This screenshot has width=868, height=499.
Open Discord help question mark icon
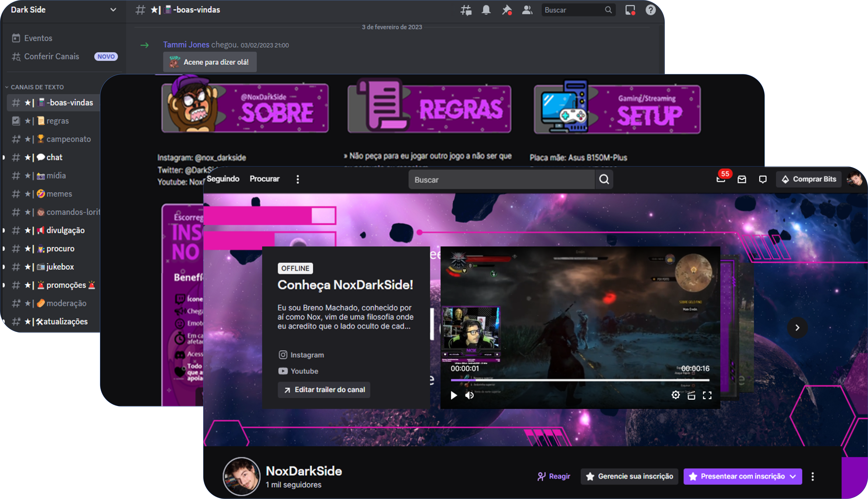pyautogui.click(x=651, y=10)
